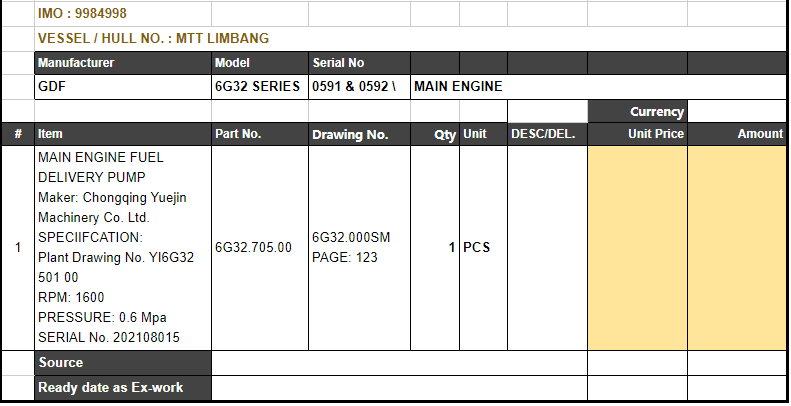Click the main engine fuel delivery pump description cell

click(122, 247)
